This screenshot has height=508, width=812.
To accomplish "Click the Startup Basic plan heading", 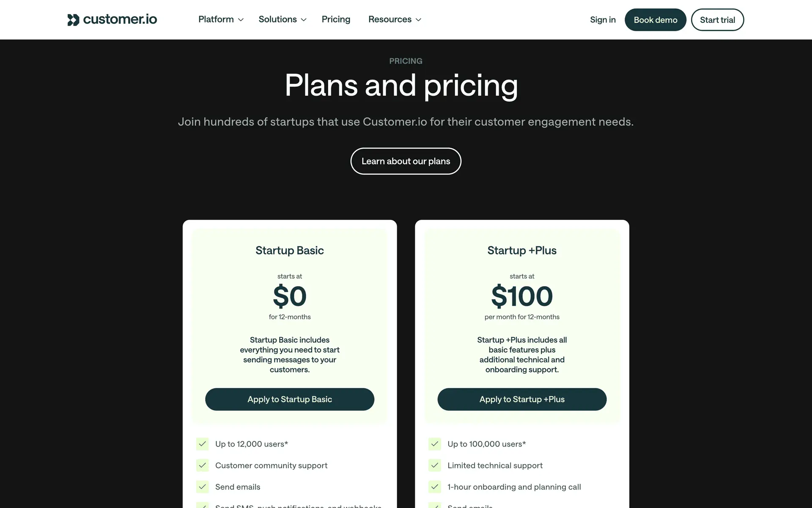I will (x=290, y=251).
